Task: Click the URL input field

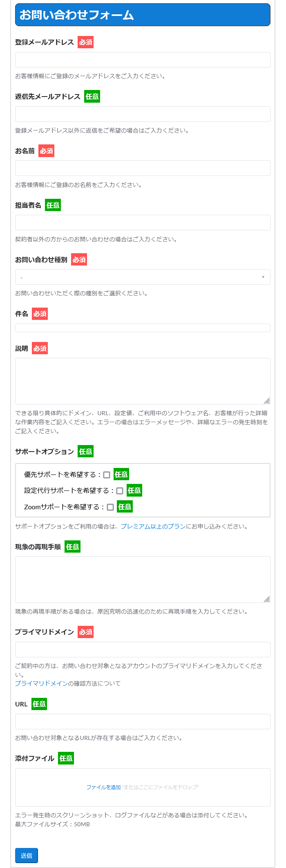Action: 142,722
